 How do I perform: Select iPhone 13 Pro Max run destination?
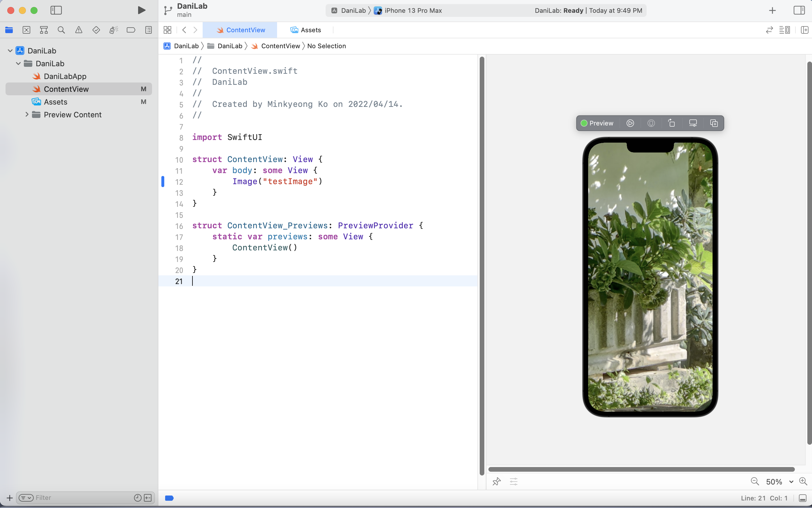pos(413,10)
